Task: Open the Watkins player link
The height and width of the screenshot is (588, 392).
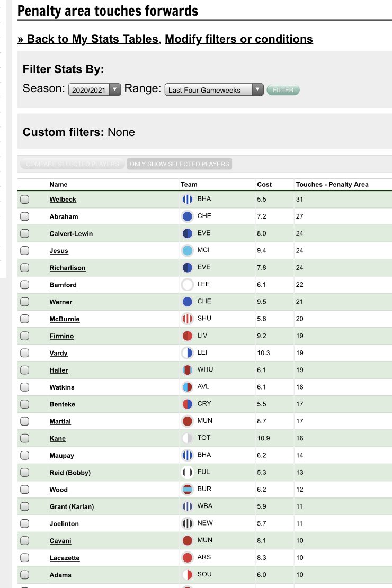Action: [x=62, y=387]
